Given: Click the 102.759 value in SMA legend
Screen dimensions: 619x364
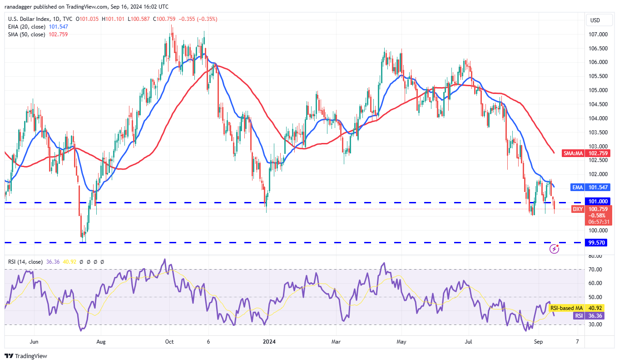Looking at the screenshot, I should click(x=58, y=34).
